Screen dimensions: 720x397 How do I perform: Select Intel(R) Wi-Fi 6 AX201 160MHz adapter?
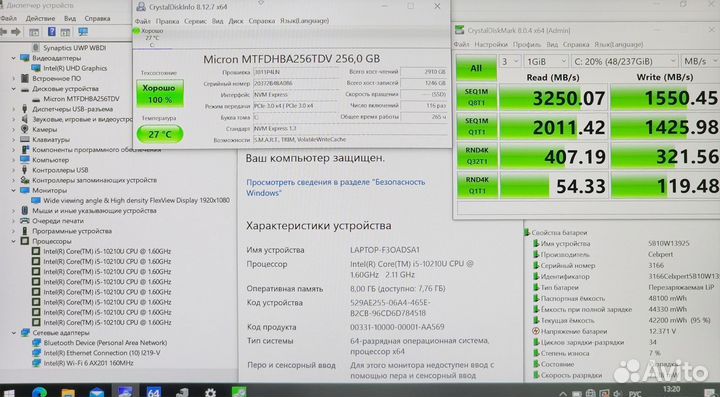pos(88,363)
